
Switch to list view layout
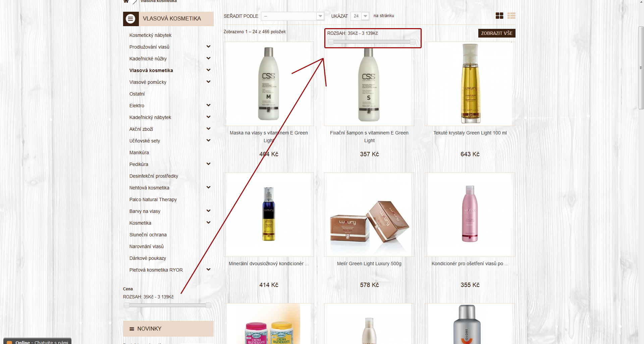511,16
